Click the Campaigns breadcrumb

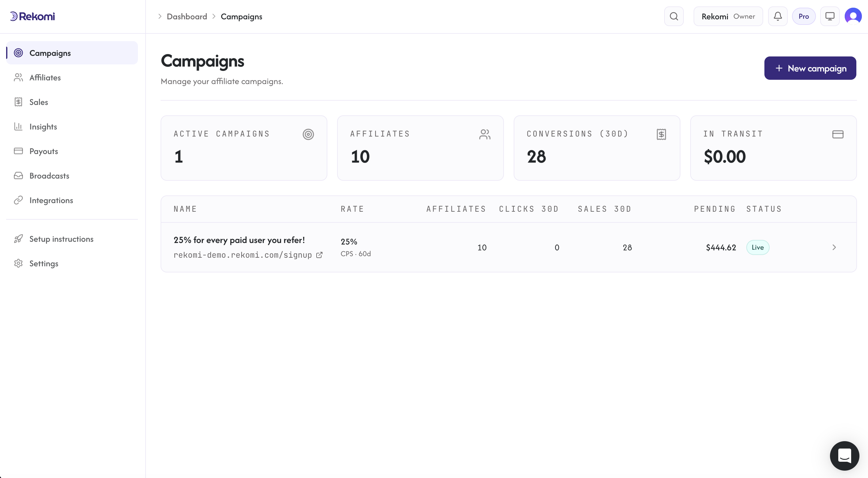[241, 17]
